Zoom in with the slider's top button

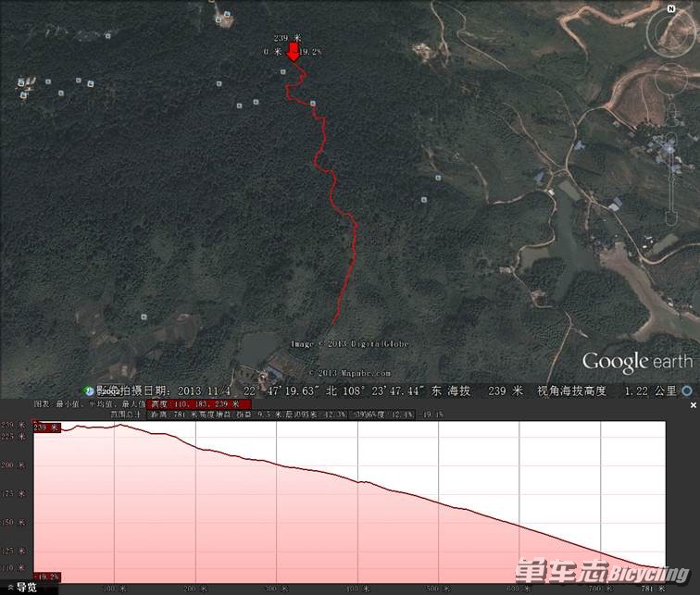point(672,111)
